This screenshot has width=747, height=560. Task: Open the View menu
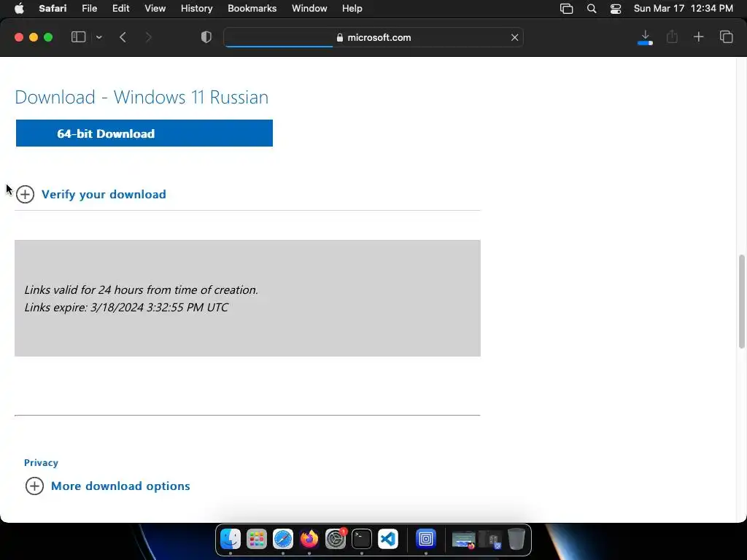click(155, 9)
